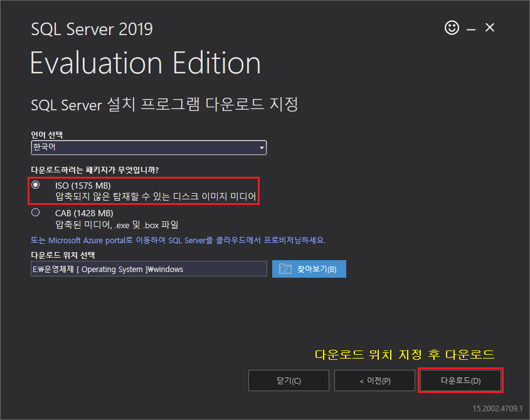530x420 pixels.
Task: Minimize the SQL Server installer window
Action: [471, 29]
